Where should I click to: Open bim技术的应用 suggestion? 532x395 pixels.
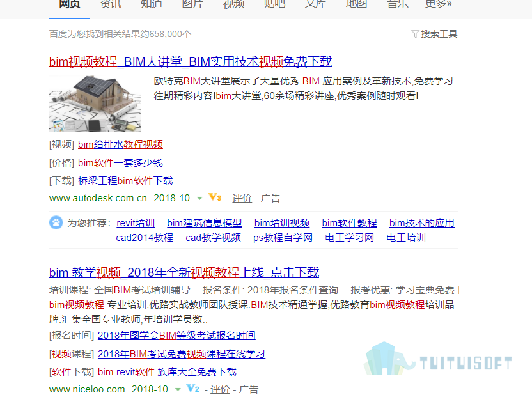pyautogui.click(x=422, y=223)
